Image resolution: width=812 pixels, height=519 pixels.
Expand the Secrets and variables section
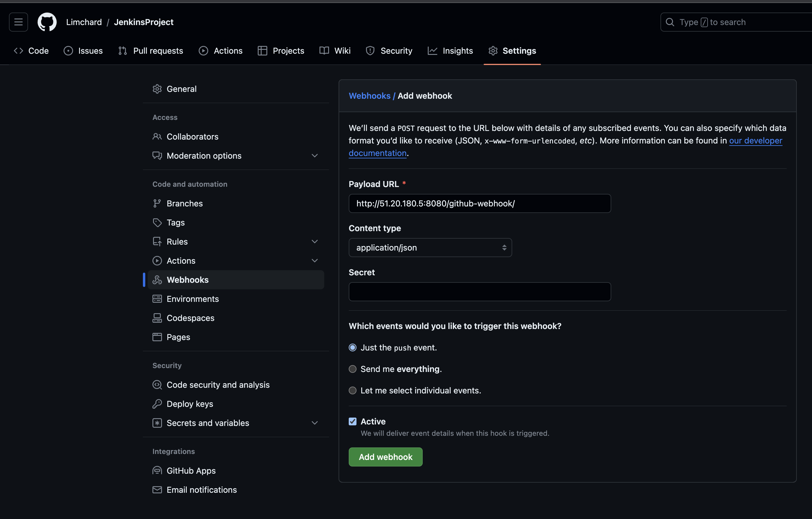click(x=315, y=423)
